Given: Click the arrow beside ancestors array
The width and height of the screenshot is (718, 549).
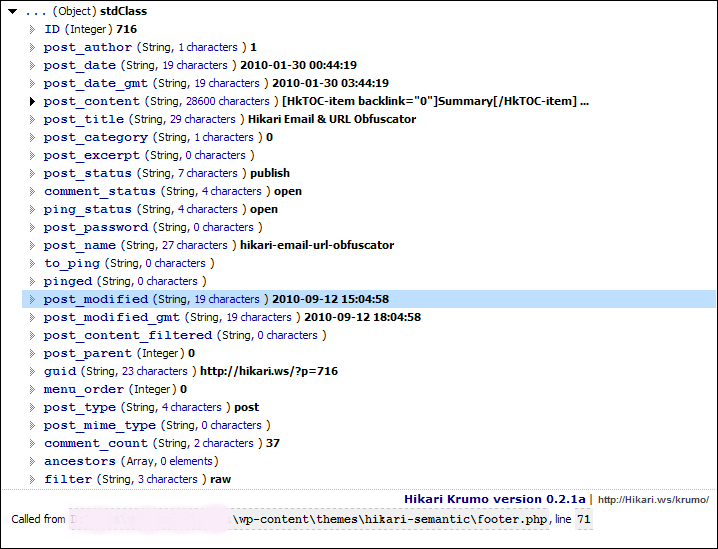Looking at the screenshot, I should point(32,462).
